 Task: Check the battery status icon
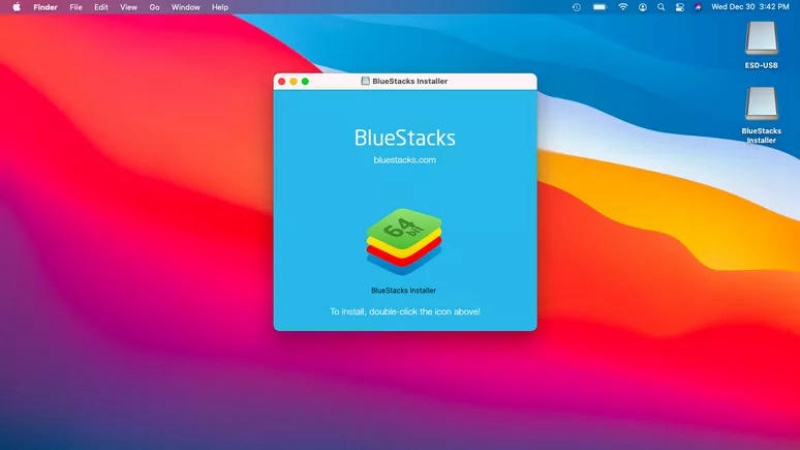click(599, 7)
